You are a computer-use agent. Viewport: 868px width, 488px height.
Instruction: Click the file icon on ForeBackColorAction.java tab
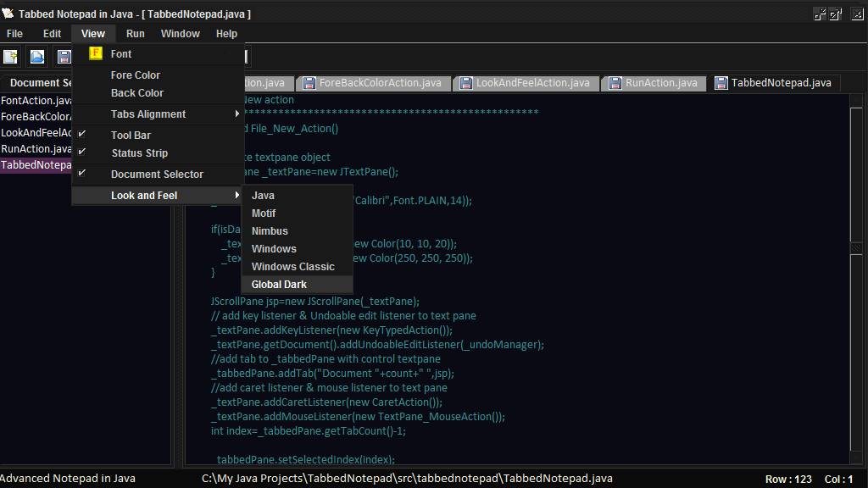click(x=309, y=83)
